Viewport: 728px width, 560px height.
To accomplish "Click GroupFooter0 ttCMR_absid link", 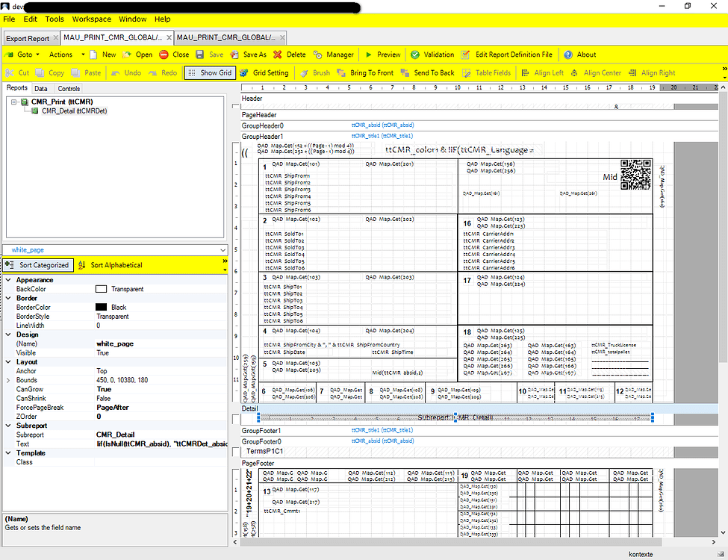I will tap(382, 441).
